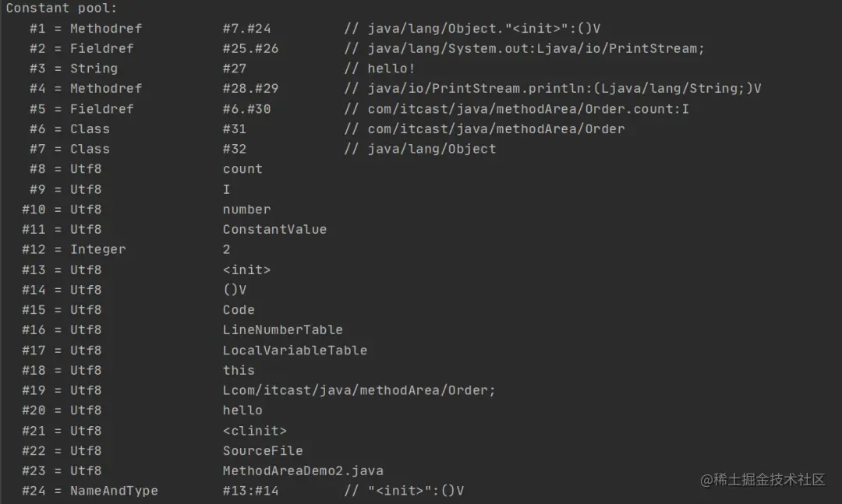Screen dimensions: 842x504
Task: Select the #24 NameAndType entry
Action: pos(242,491)
